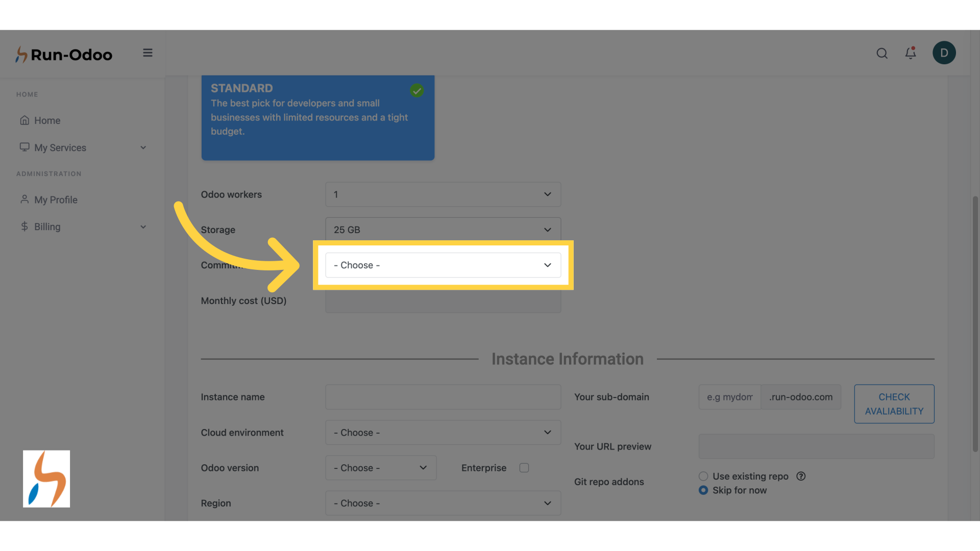Click the Instance Information heading
The height and width of the screenshot is (551, 980).
click(x=568, y=359)
